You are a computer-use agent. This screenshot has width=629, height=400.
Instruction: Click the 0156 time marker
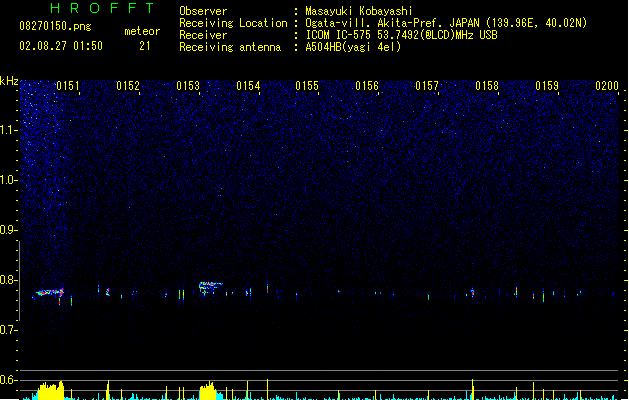[x=367, y=86]
